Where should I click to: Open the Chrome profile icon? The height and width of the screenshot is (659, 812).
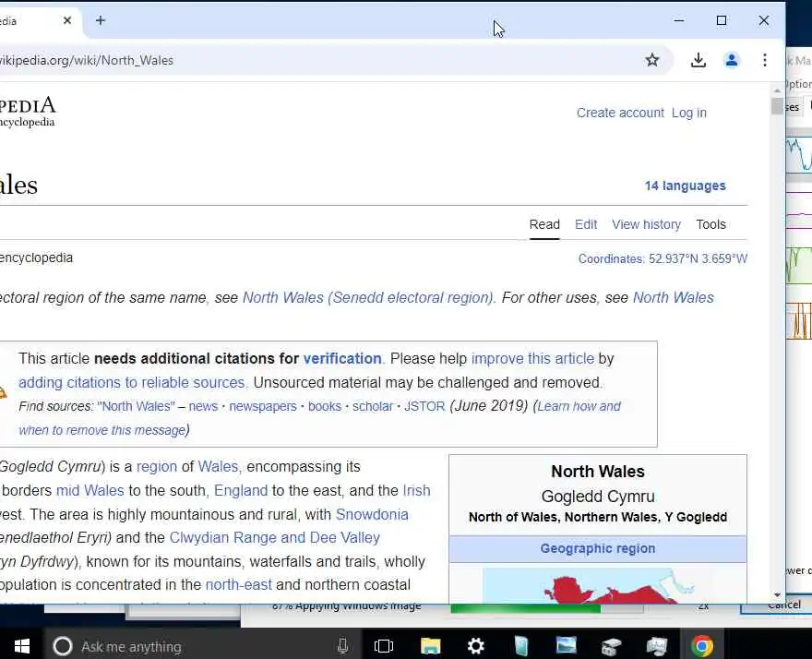731,60
